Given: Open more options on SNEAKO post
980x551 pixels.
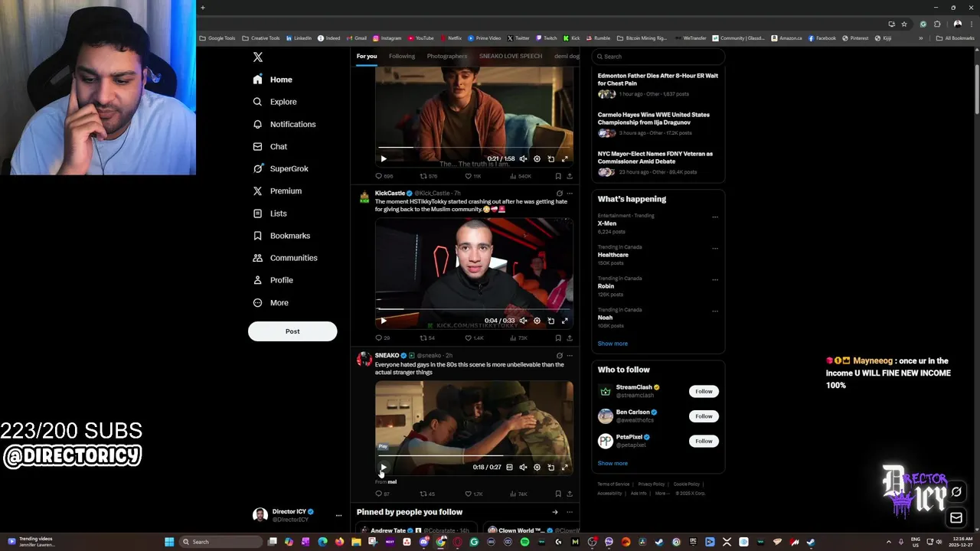Looking at the screenshot, I should [569, 356].
